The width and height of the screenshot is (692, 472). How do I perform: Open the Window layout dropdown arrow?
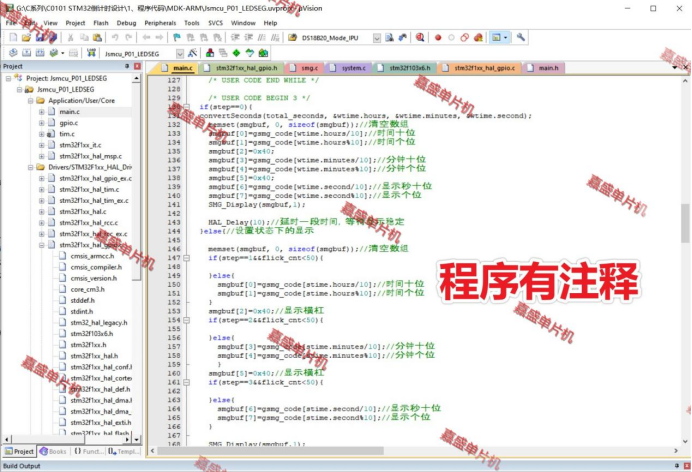[506, 38]
